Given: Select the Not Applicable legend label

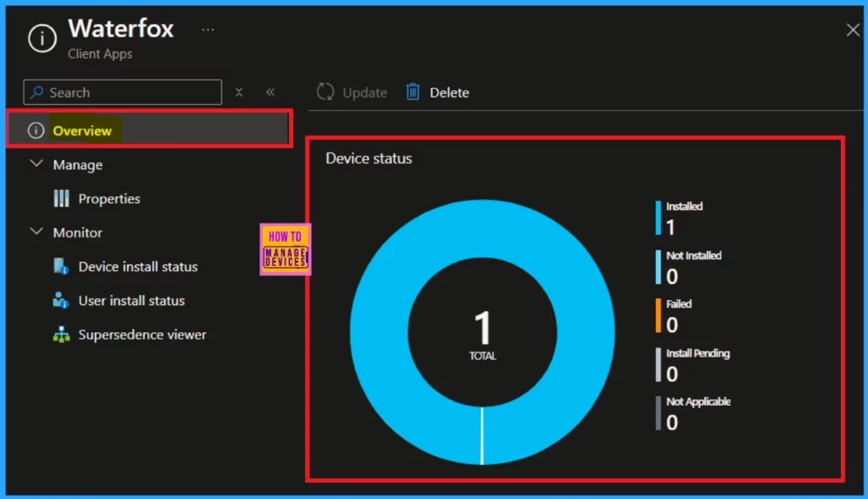Looking at the screenshot, I should [698, 402].
